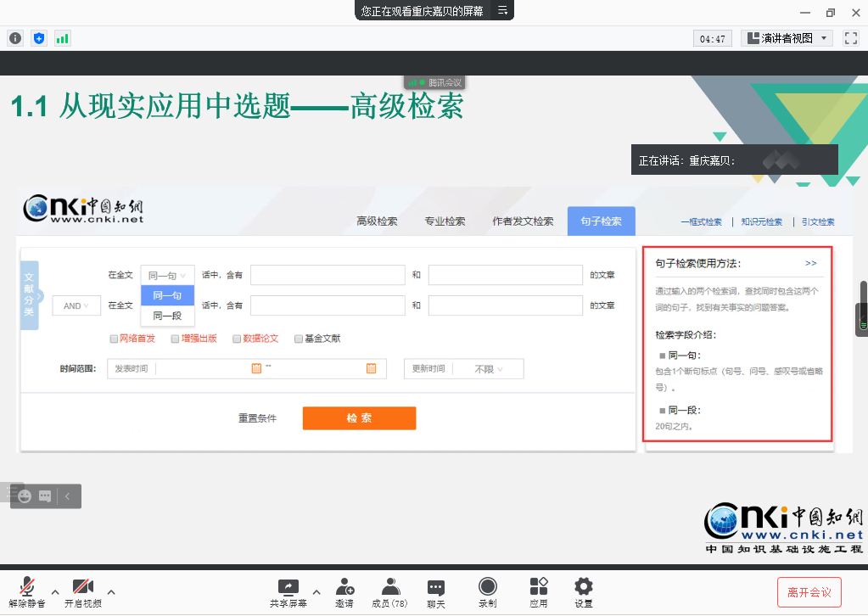Open the AND logic operator dropdown
868x616 pixels.
pyautogui.click(x=76, y=306)
